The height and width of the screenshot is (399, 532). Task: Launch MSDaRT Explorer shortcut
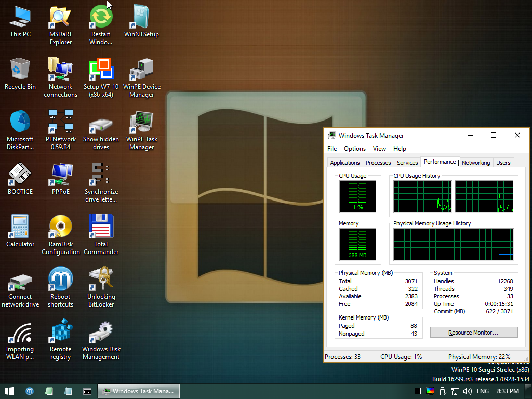pos(60,25)
